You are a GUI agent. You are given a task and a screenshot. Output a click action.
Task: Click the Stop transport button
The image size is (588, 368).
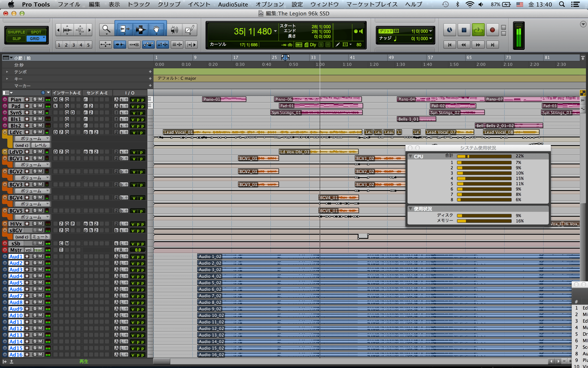point(464,30)
